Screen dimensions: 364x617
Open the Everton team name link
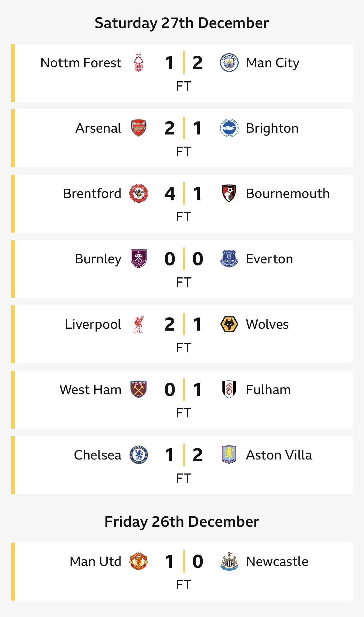269,259
